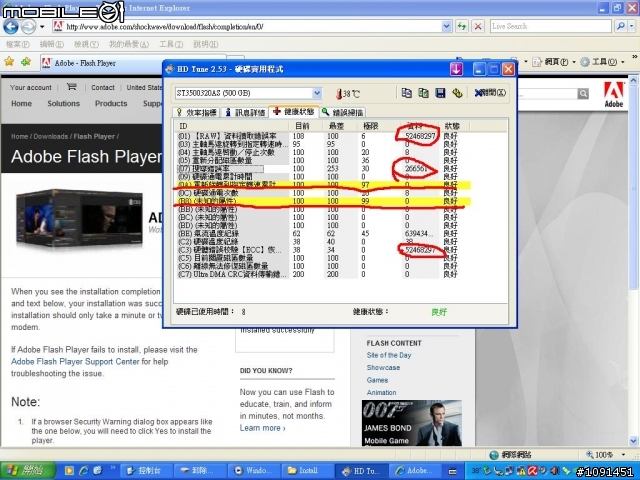Click Internet Explorer's forward arrow button

tap(28, 27)
